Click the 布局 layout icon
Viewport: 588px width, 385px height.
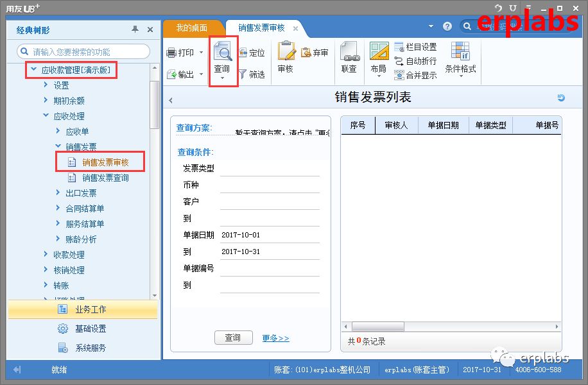click(379, 51)
